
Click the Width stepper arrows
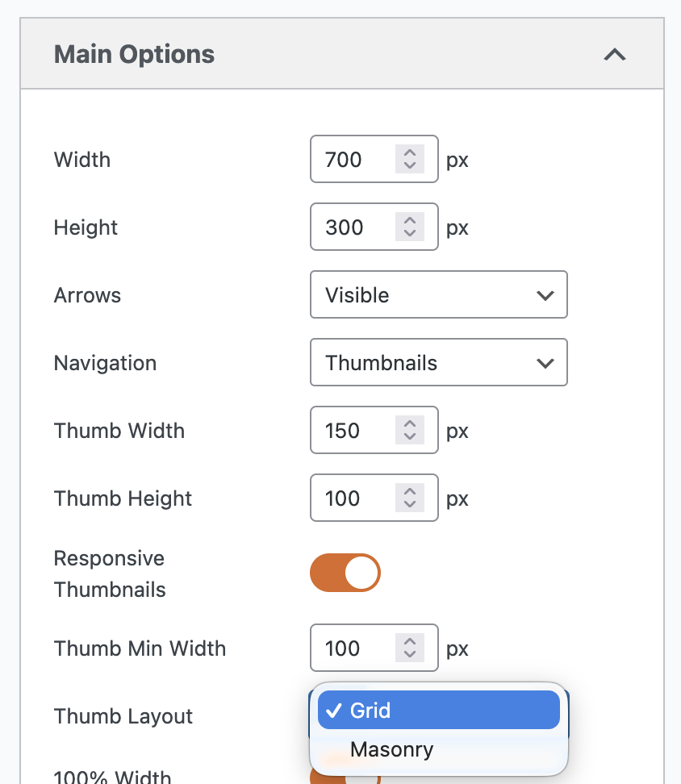click(410, 160)
